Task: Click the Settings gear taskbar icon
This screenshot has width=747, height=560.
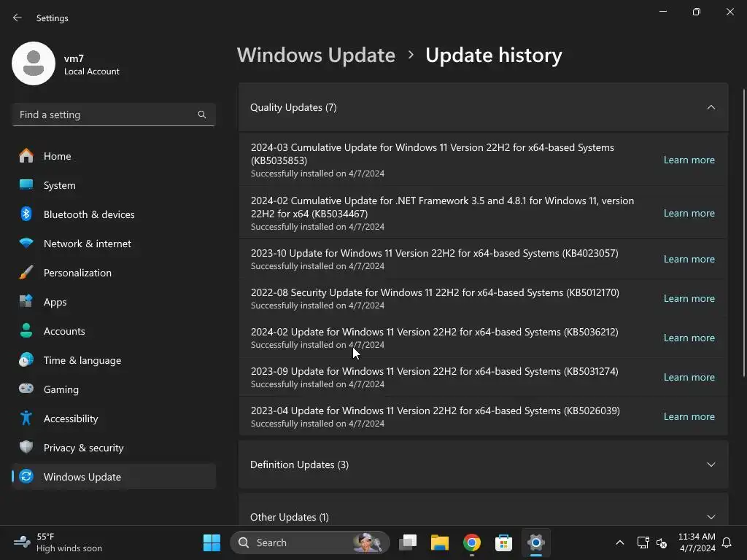Action: 536,542
